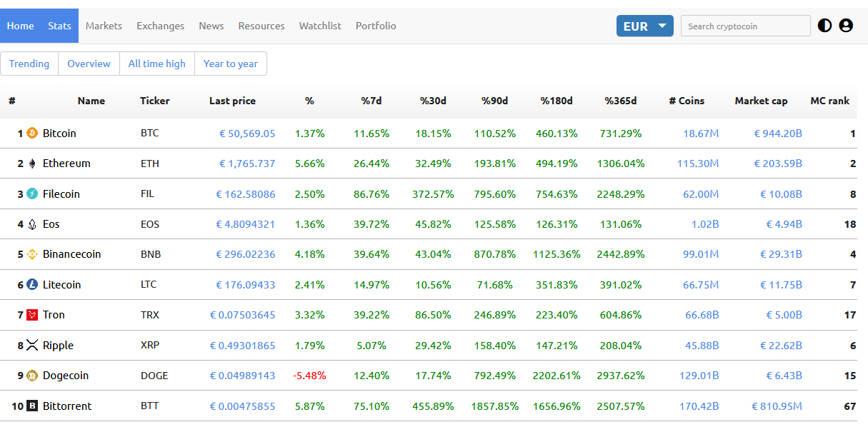
Task: Sort by the %90d column header
Action: tap(494, 101)
